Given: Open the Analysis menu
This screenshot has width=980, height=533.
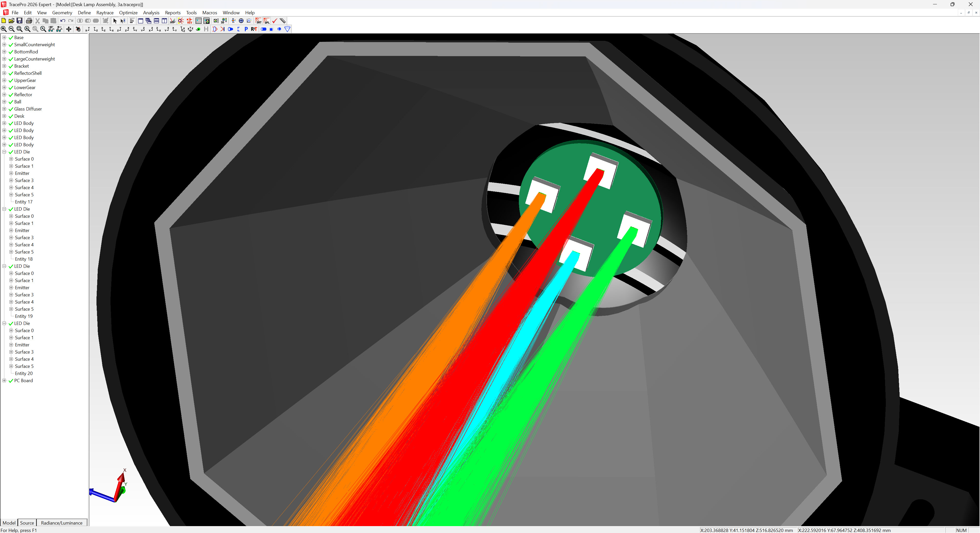Looking at the screenshot, I should 151,13.
